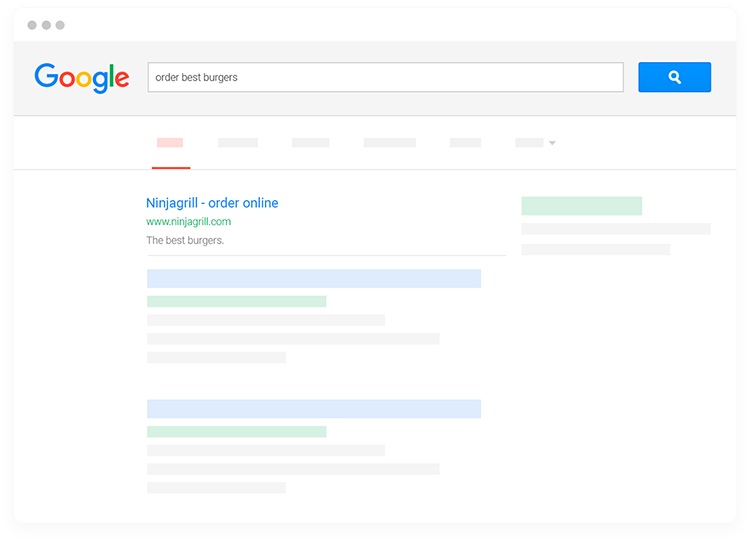Expand the dropdown arrow in the tab row

pos(552,143)
